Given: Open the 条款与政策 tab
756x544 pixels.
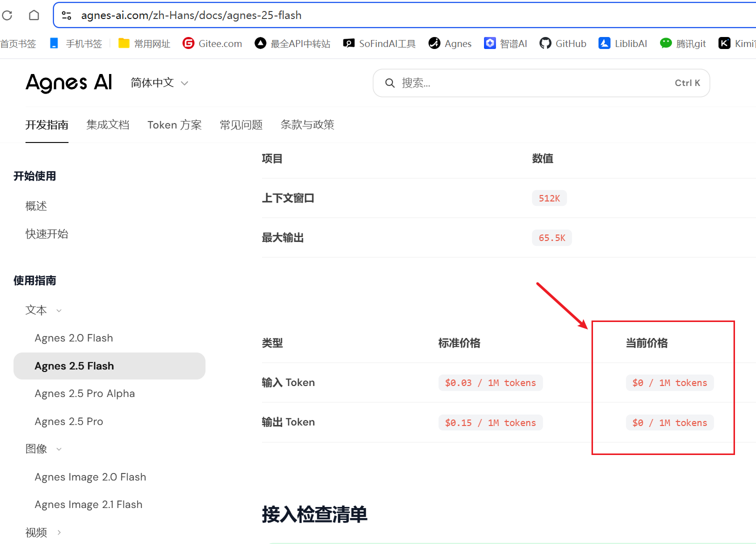Looking at the screenshot, I should point(307,125).
